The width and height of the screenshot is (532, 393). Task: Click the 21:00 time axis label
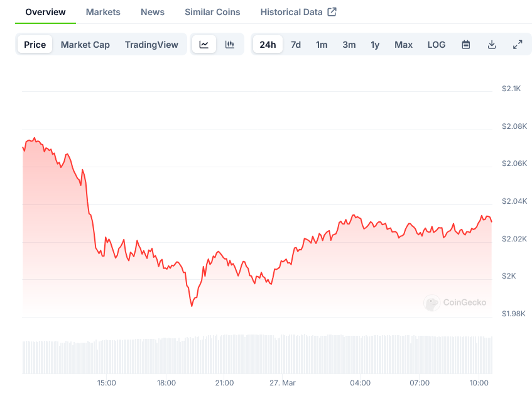tap(224, 383)
